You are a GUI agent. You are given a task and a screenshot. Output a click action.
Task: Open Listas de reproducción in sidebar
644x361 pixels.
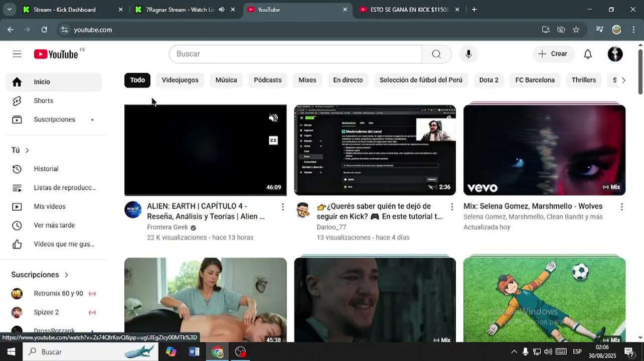[x=54, y=188]
